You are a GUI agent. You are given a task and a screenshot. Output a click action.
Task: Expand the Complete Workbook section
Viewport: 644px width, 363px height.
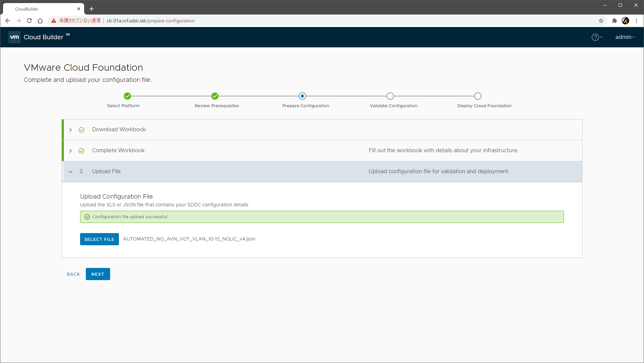click(x=71, y=151)
